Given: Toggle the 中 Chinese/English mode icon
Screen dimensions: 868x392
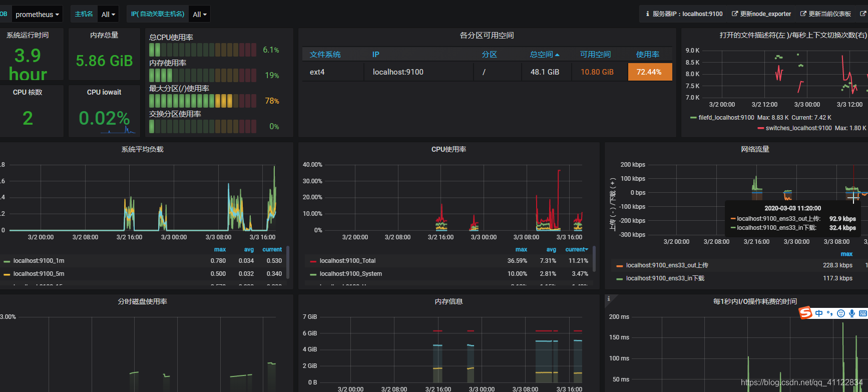Looking at the screenshot, I should 819,313.
